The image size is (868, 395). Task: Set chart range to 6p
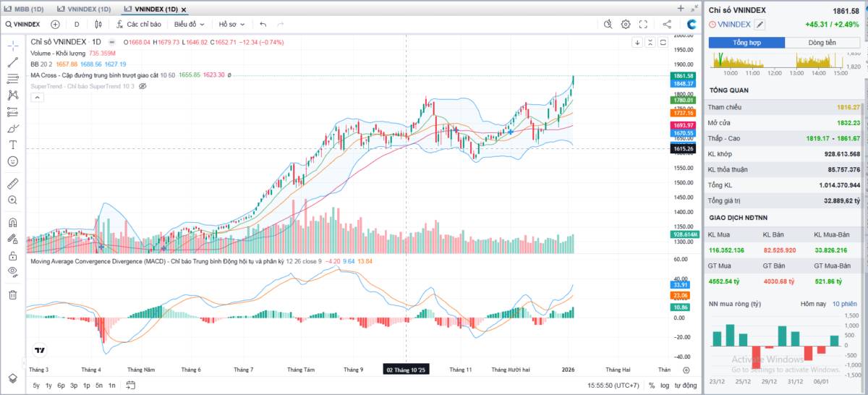coord(61,385)
